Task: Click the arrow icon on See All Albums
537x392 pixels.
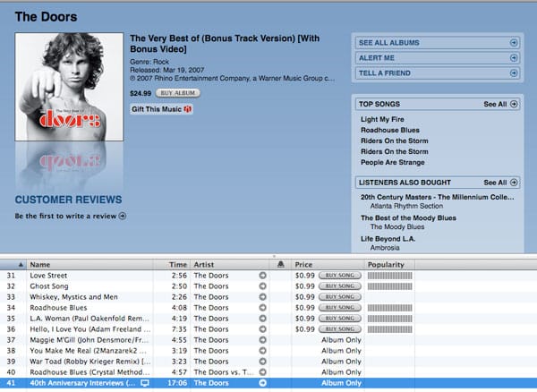Action: [x=514, y=43]
